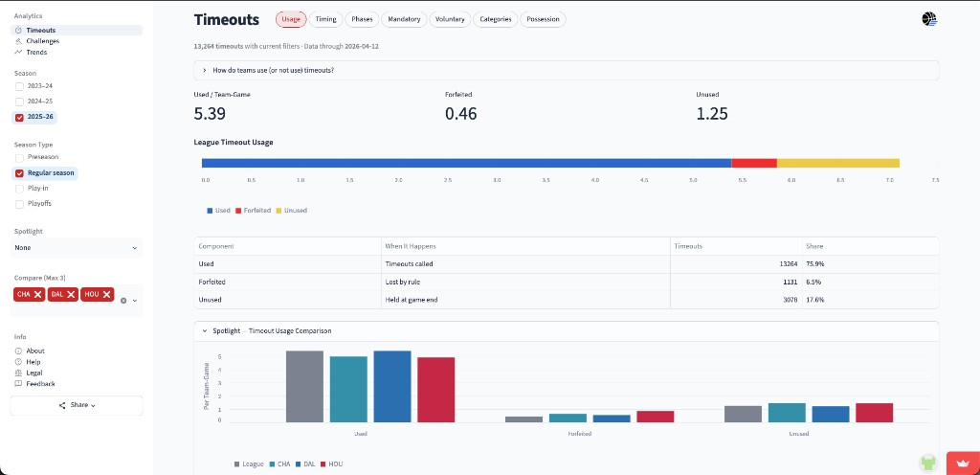Toggle HOU series in comparison legend

click(332, 464)
